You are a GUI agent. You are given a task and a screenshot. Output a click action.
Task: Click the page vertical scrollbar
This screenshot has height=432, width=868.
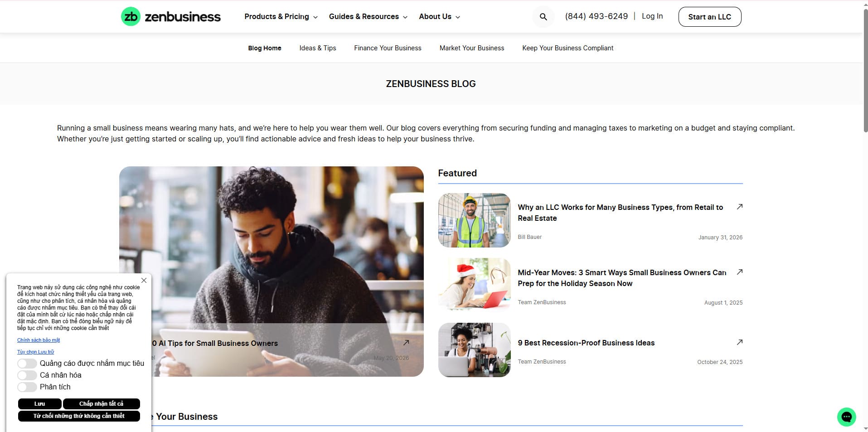tap(865, 70)
